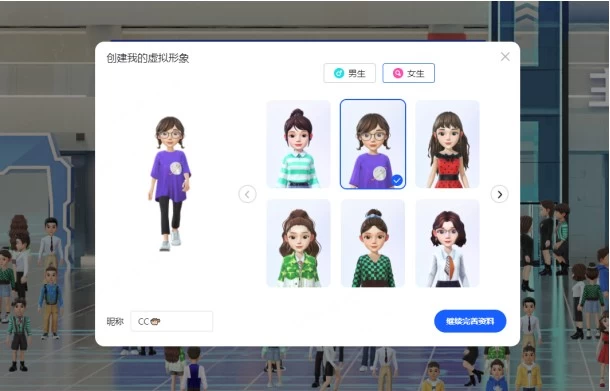Choose the avatar in green star jacket
The image size is (610, 391).
tap(298, 244)
